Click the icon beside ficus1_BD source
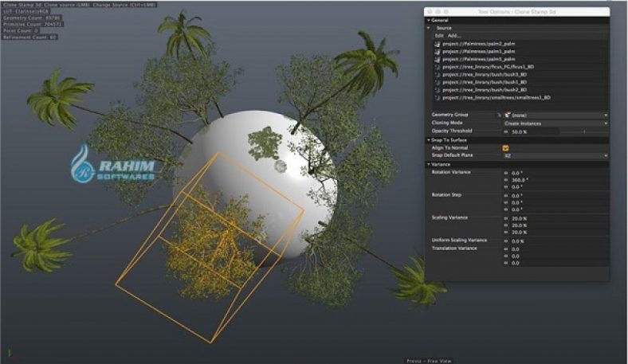 (437, 67)
